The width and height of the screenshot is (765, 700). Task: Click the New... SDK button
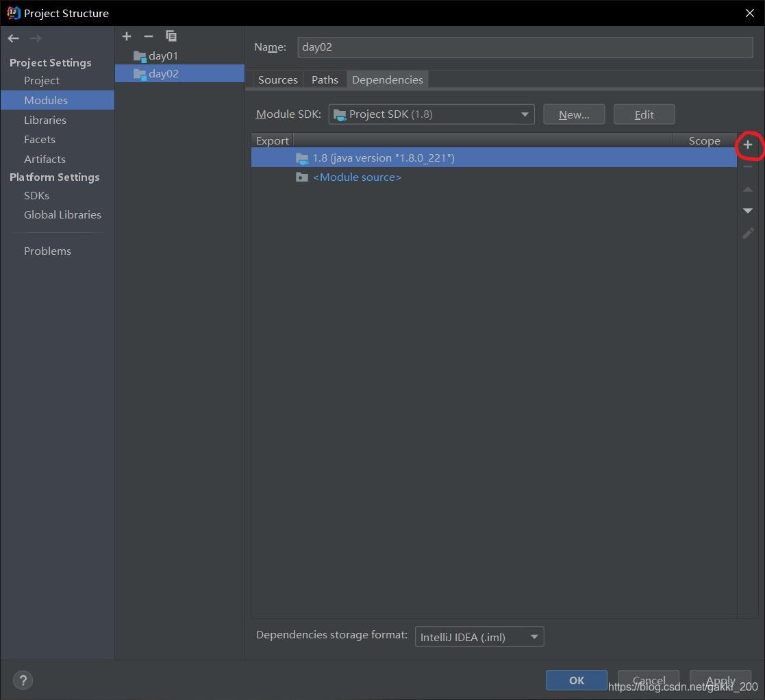coord(574,114)
